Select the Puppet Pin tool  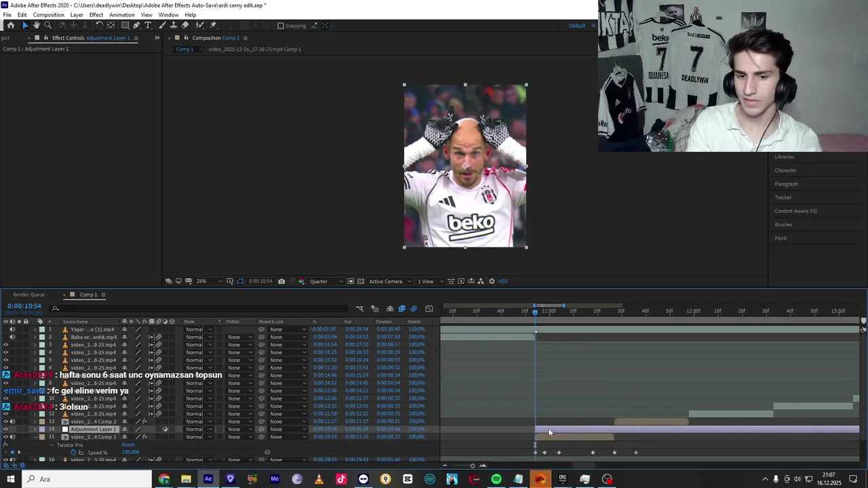(x=214, y=25)
